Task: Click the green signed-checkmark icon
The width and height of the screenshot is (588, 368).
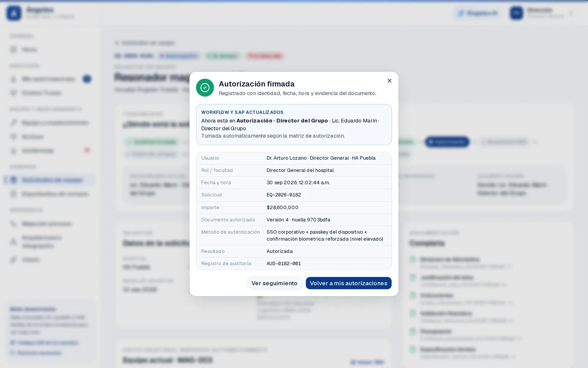Action: point(205,88)
